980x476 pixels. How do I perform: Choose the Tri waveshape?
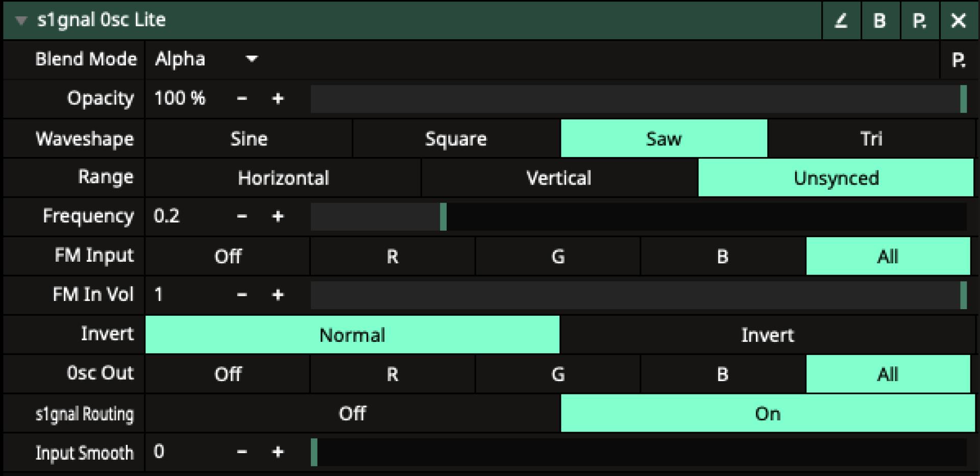(x=871, y=139)
